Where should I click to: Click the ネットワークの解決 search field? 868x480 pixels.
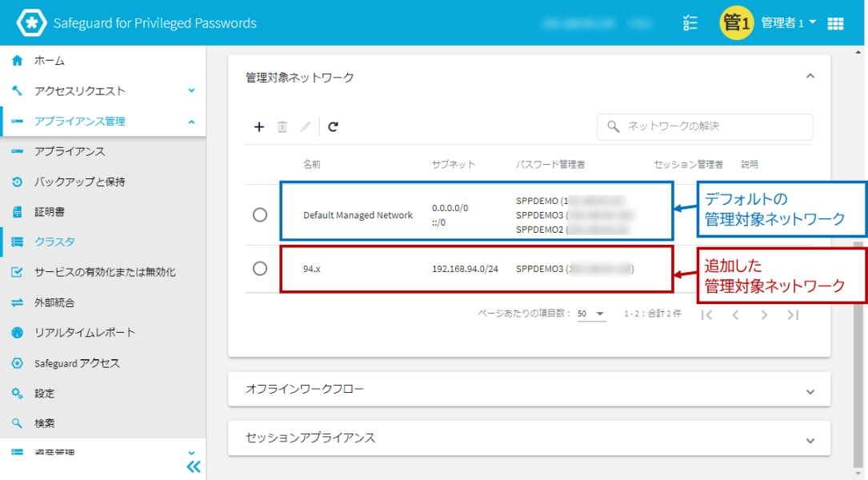(705, 126)
